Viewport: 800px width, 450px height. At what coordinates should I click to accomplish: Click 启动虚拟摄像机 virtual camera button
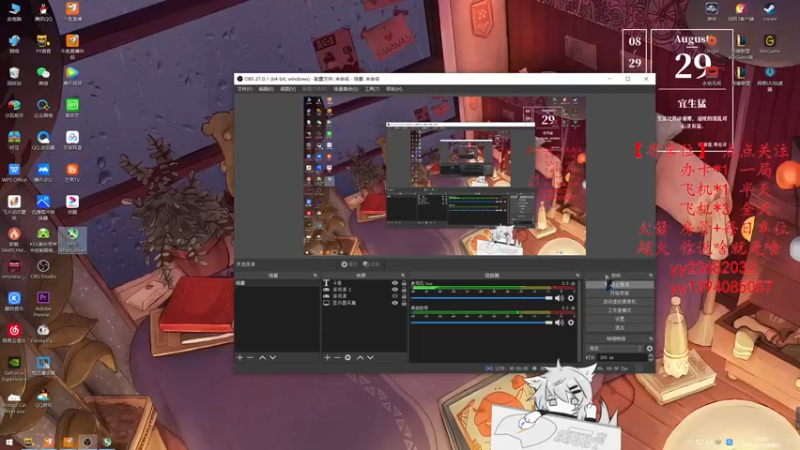coord(619,302)
